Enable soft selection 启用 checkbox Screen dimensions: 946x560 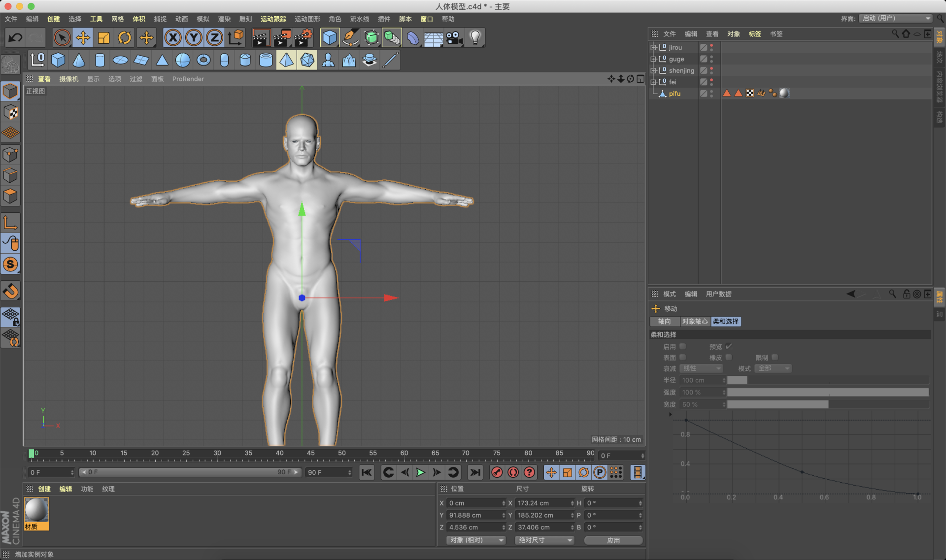[x=682, y=346]
